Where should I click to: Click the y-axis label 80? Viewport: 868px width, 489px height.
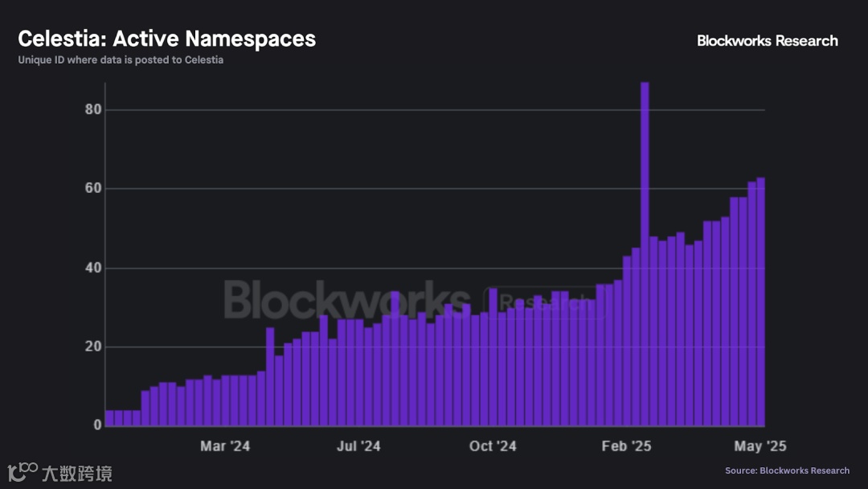pyautogui.click(x=93, y=109)
